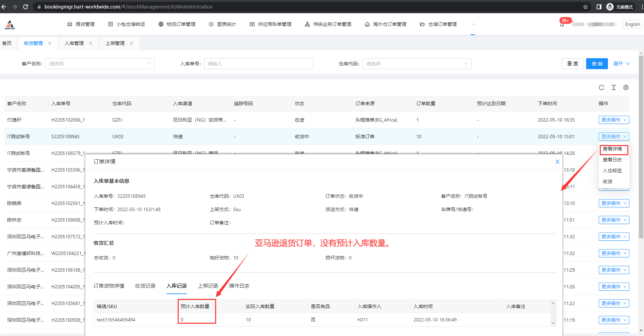
Task: Click the browser bookmark star icon
Action: 585,7
